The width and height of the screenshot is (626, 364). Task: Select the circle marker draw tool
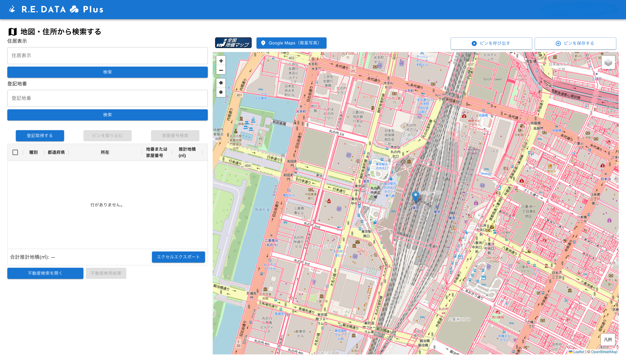coord(221,92)
